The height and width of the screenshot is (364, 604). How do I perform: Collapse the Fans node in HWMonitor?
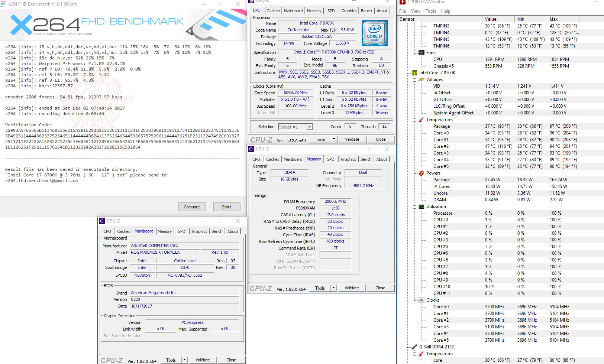414,53
